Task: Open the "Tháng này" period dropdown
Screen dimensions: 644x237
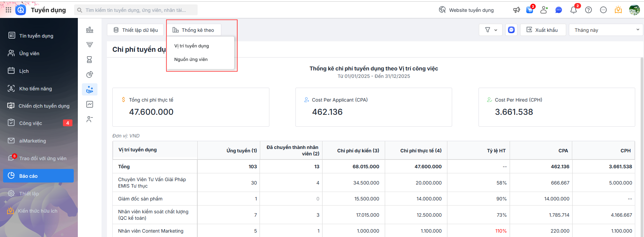Action: tap(606, 30)
